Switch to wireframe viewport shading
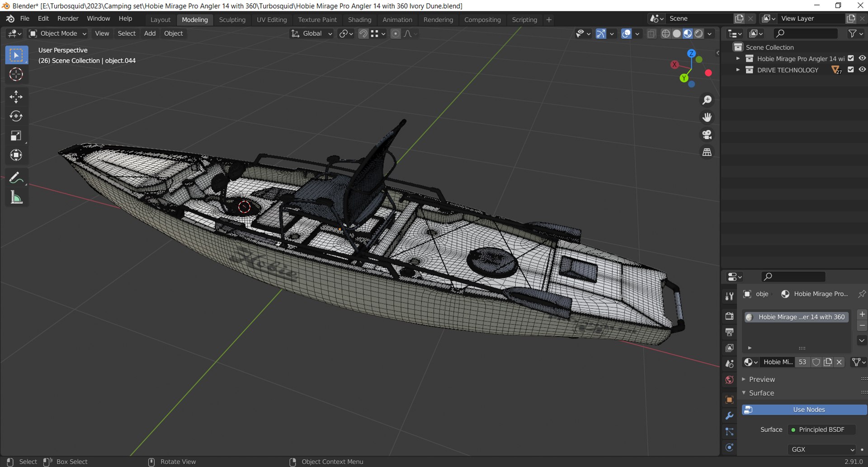Screen dimensions: 868x467 coord(665,33)
